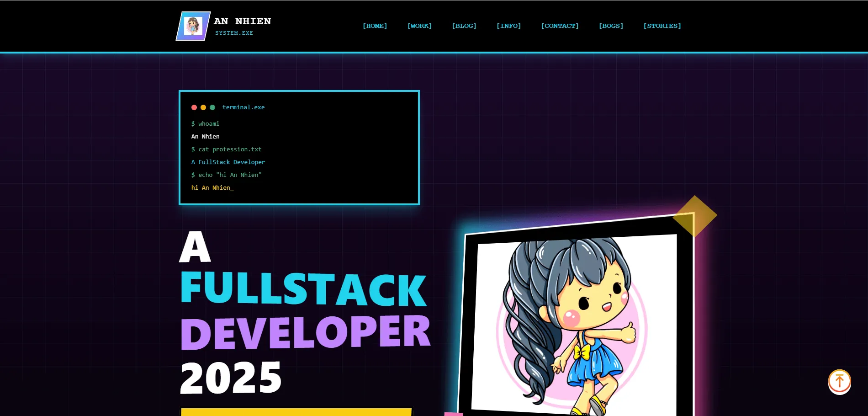
Task: Go to the [WORK] page
Action: click(x=419, y=26)
